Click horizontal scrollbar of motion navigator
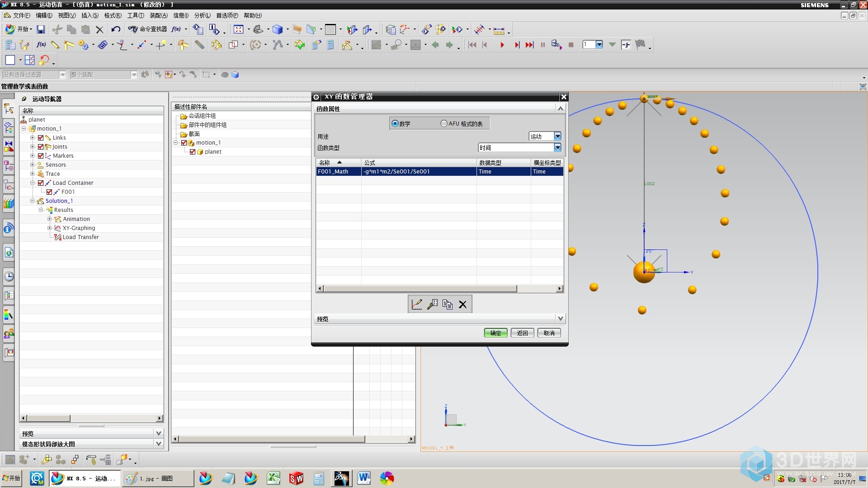Image resolution: width=868 pixels, height=488 pixels. click(x=49, y=418)
